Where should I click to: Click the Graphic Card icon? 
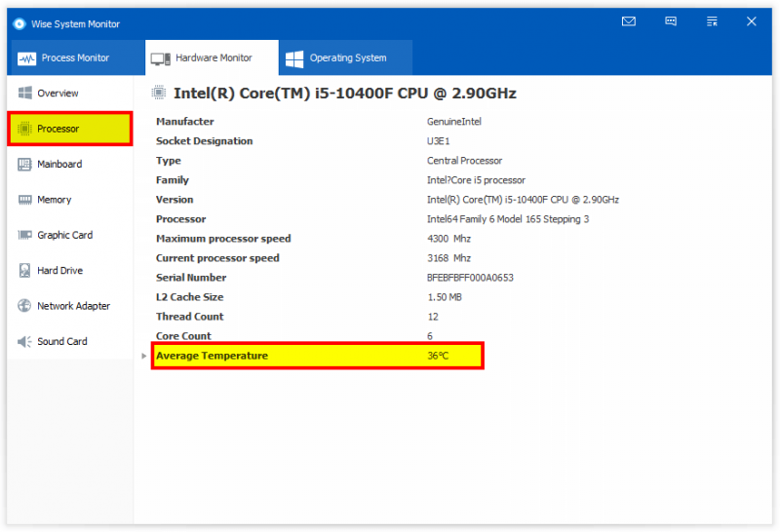[x=24, y=235]
